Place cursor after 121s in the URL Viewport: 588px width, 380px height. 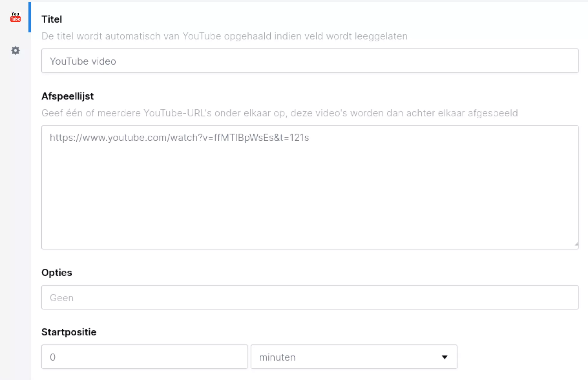[310, 138]
